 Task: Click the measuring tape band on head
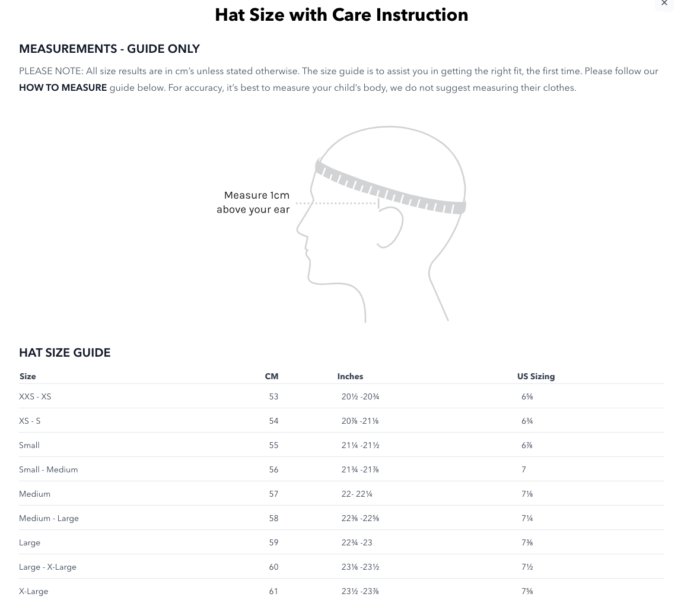[390, 187]
